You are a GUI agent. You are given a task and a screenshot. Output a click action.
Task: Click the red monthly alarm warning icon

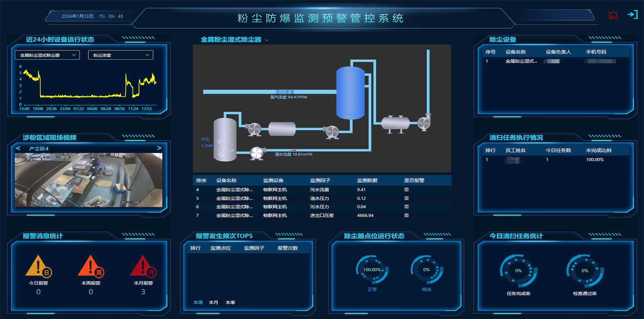click(x=143, y=266)
